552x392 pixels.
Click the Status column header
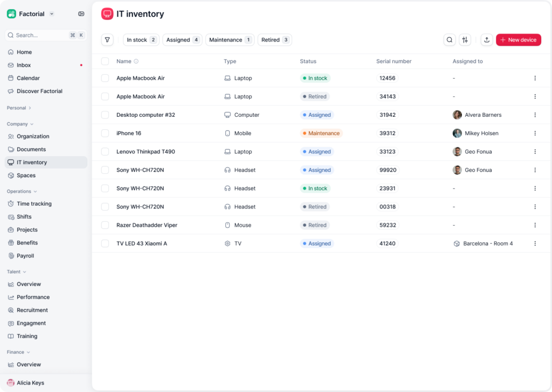point(308,61)
